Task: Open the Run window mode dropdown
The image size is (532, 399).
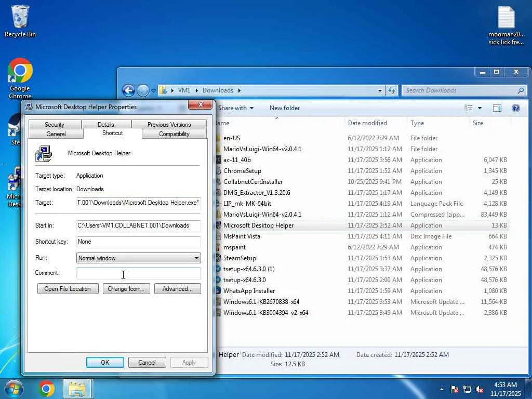Action: [138, 258]
